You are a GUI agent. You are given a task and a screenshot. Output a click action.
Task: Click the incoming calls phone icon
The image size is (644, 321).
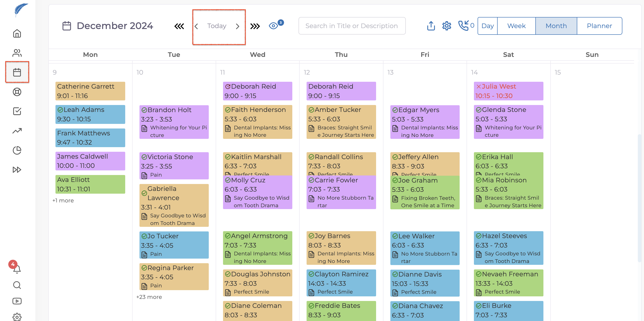click(463, 26)
